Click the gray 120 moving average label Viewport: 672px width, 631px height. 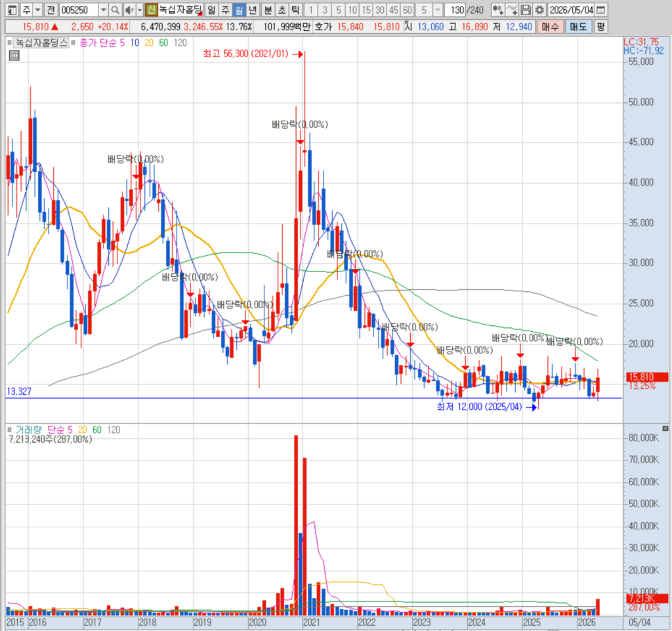[180, 43]
